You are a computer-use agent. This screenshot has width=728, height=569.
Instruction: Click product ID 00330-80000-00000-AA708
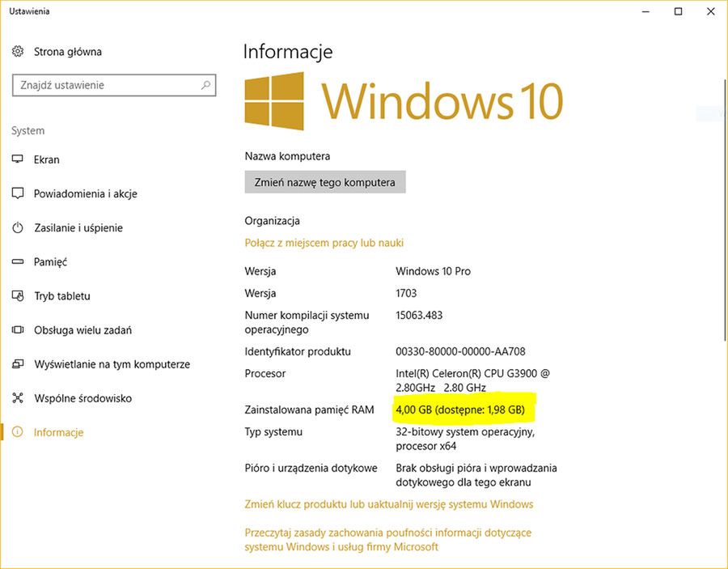point(460,351)
